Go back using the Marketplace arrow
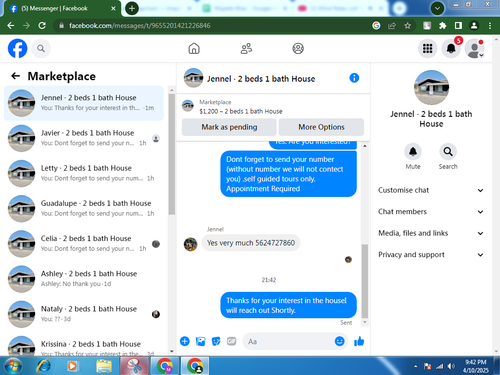The image size is (500, 375). tap(15, 76)
